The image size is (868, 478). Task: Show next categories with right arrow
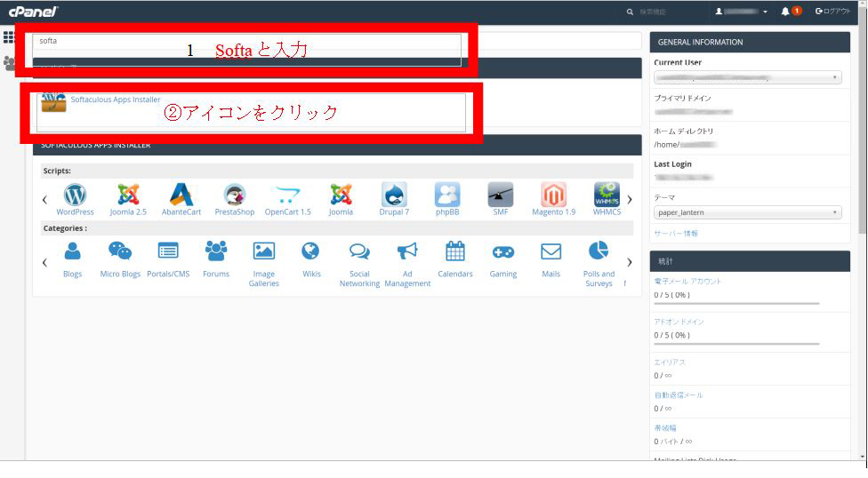(x=630, y=262)
